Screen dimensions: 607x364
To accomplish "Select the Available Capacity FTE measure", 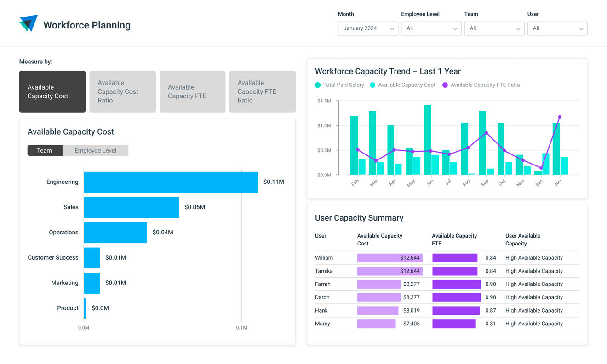I will (192, 91).
